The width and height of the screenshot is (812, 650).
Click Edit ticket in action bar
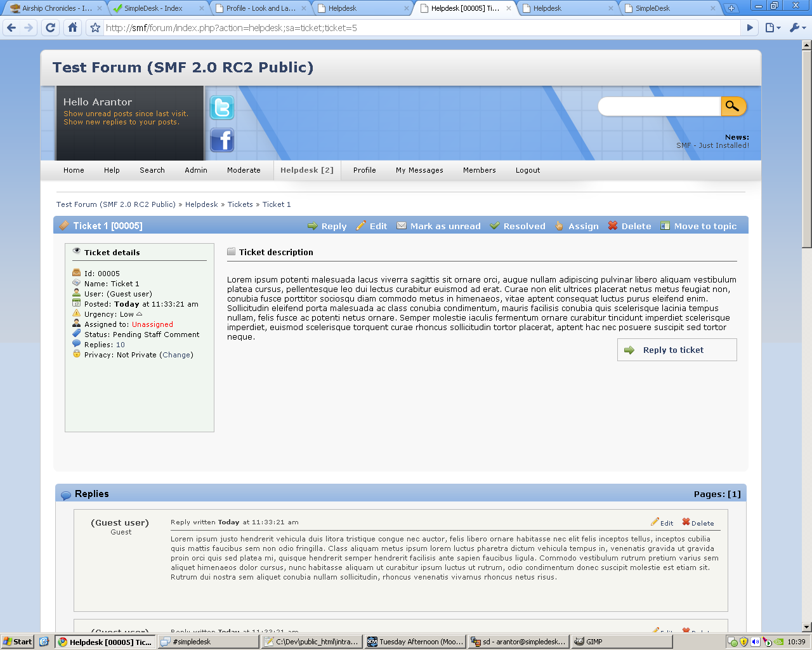372,226
